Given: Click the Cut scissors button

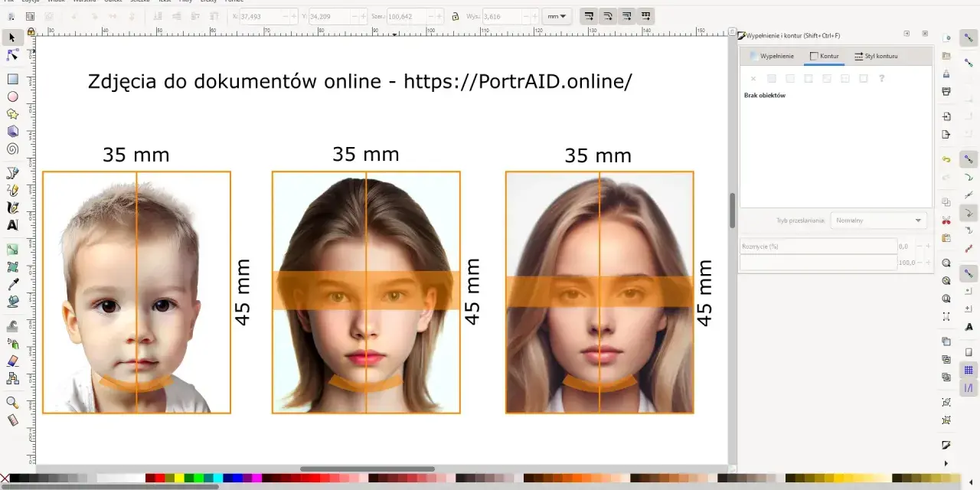Looking at the screenshot, I should (x=946, y=220).
